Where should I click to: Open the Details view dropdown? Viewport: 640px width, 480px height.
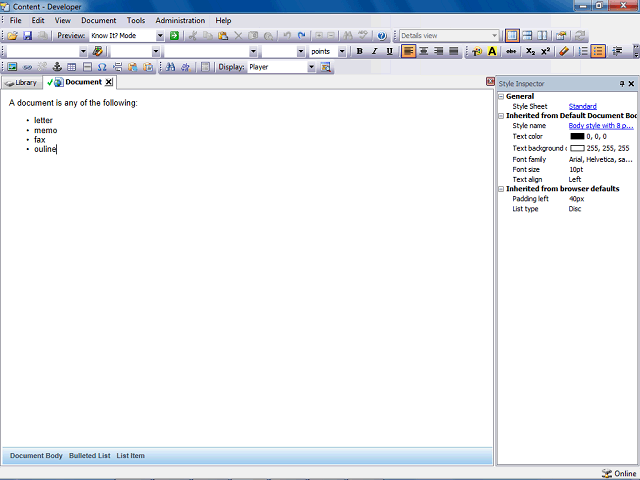494,36
